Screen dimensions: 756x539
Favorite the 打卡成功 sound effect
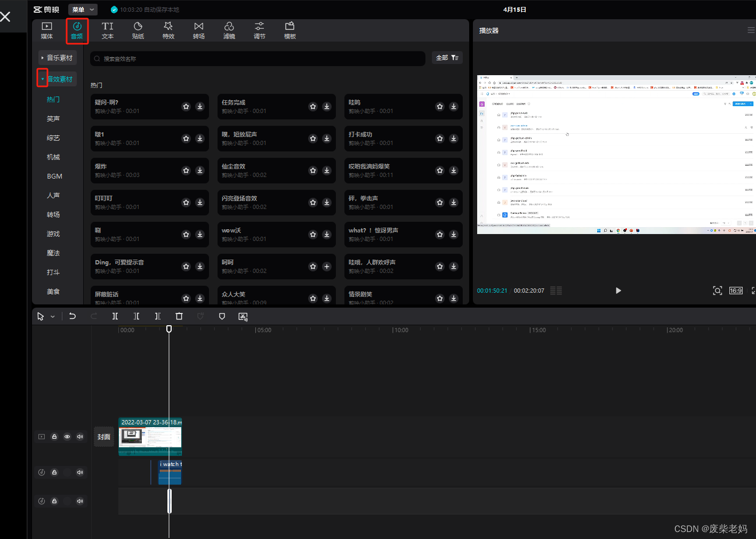(440, 139)
